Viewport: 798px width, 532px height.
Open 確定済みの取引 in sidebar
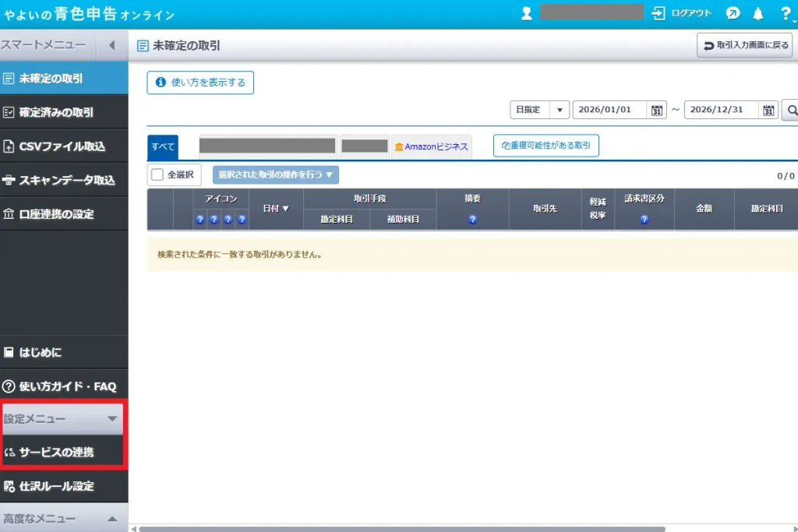pyautogui.click(x=64, y=112)
